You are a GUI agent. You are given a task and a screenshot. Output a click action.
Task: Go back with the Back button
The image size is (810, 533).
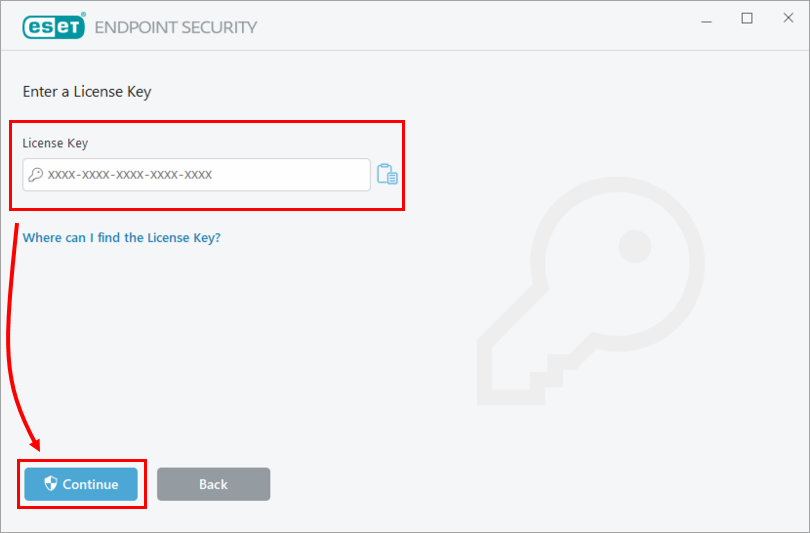tap(213, 484)
